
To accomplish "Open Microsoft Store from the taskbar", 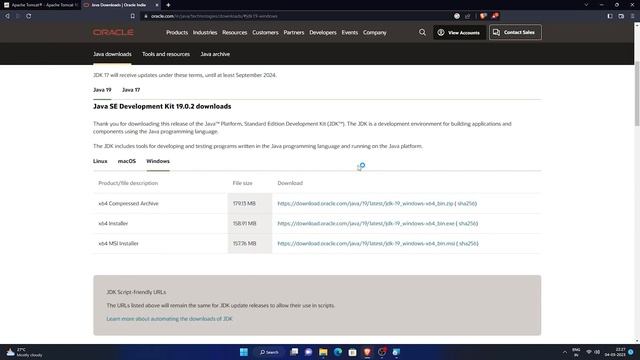I will click(352, 352).
